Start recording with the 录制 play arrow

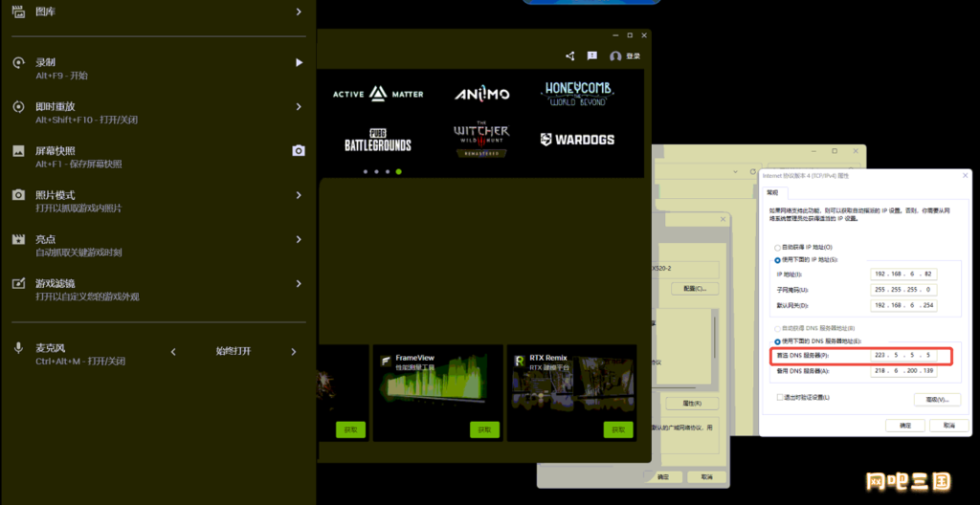coord(299,62)
